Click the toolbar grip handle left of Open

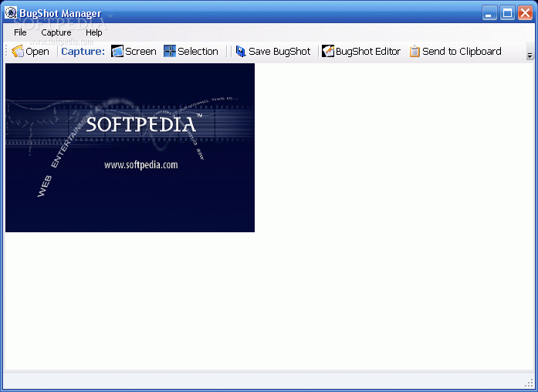tap(6, 51)
